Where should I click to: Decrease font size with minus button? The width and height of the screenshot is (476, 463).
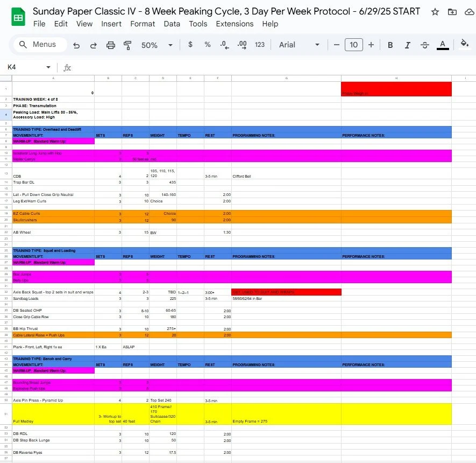(x=336, y=45)
